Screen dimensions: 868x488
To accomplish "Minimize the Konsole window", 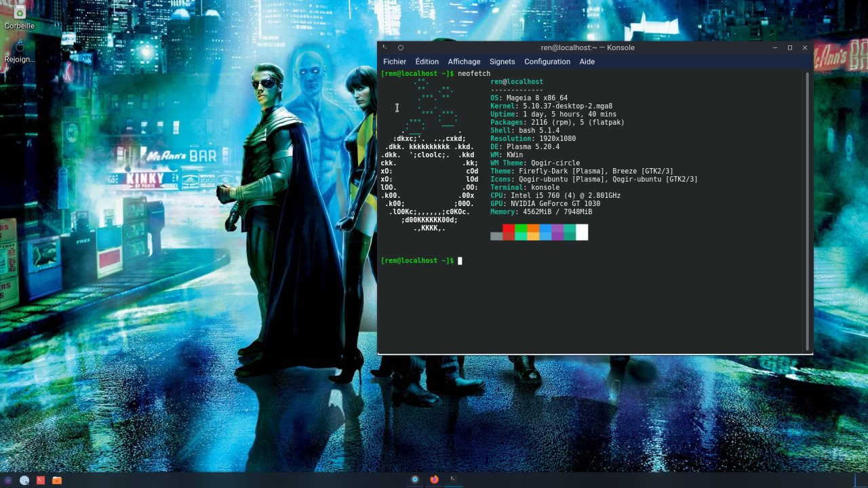I will click(x=775, y=47).
